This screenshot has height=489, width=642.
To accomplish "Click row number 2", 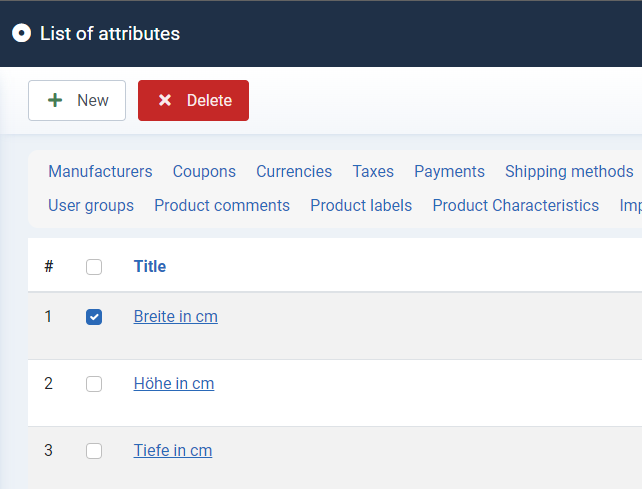I will click(48, 384).
